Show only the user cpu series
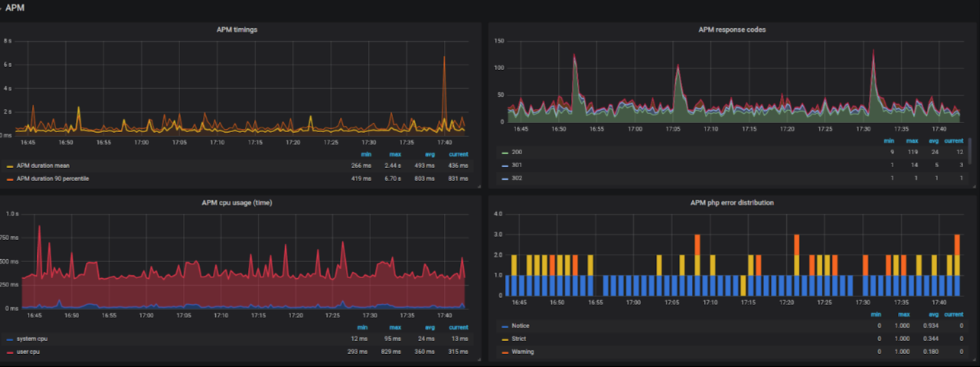The image size is (980, 367). click(29, 352)
